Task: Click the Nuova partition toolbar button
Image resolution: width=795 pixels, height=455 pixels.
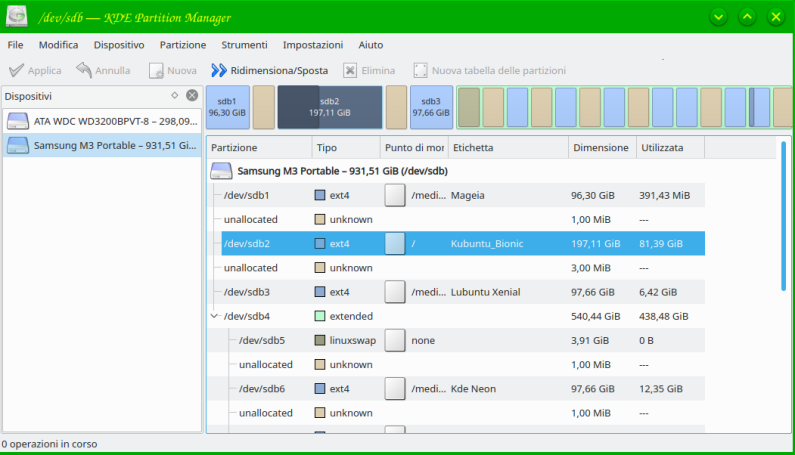Action: pos(173,71)
